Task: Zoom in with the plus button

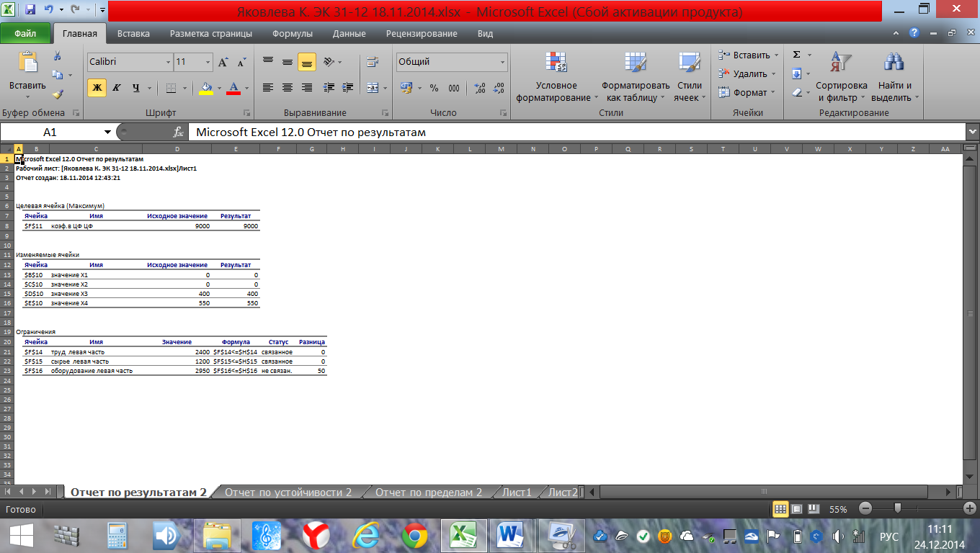Action: [x=970, y=508]
